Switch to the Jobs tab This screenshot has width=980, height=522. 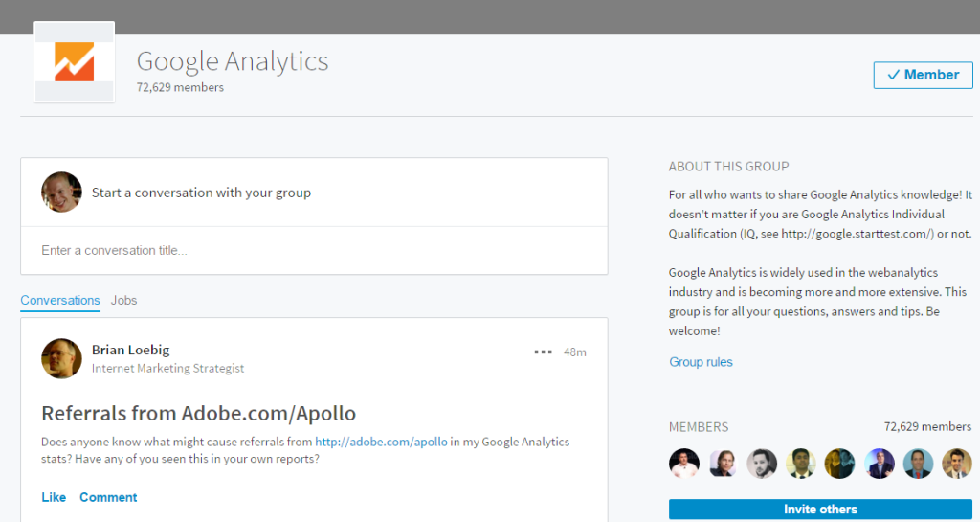(x=123, y=300)
